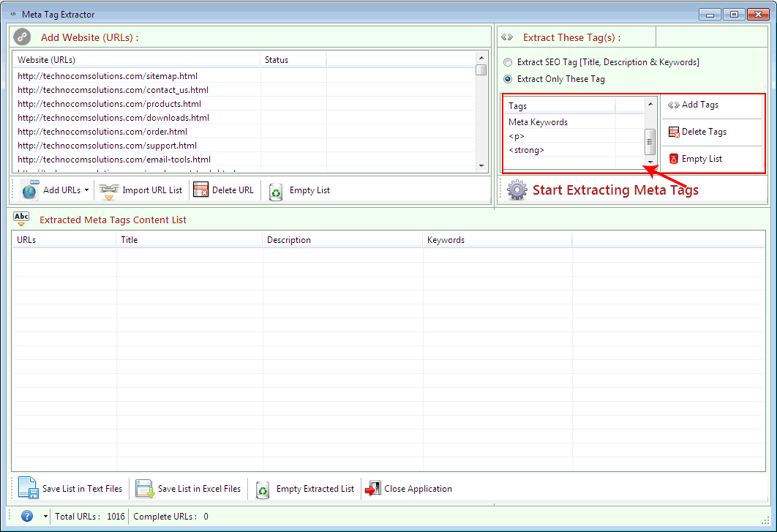
Task: Click Empty List label in URL toolbar
Action: [x=309, y=190]
